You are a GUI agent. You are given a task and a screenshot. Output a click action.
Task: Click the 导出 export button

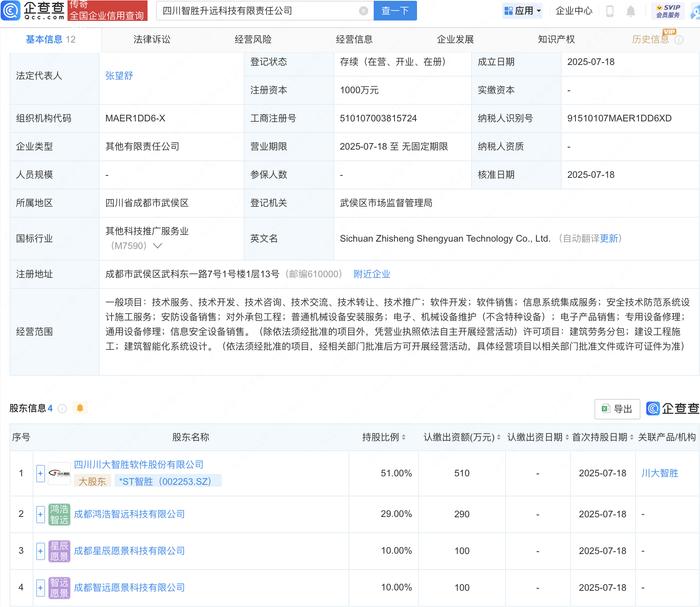click(617, 409)
